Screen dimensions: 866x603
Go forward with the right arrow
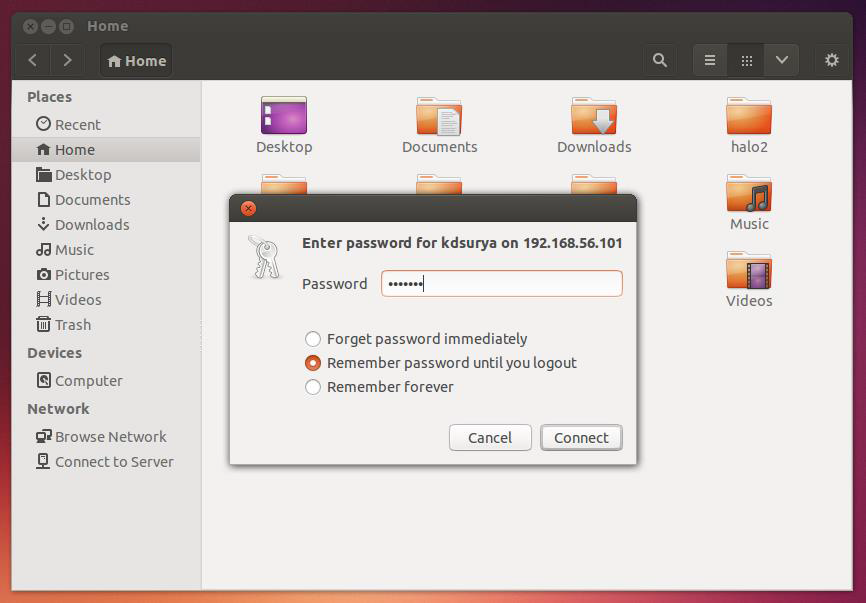[x=67, y=60]
